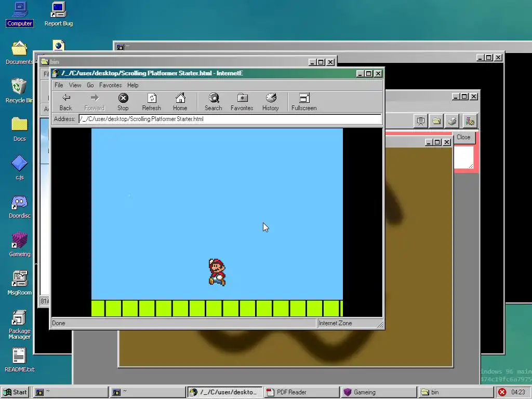Close the bin folder window
The image size is (532, 399).
click(330, 62)
